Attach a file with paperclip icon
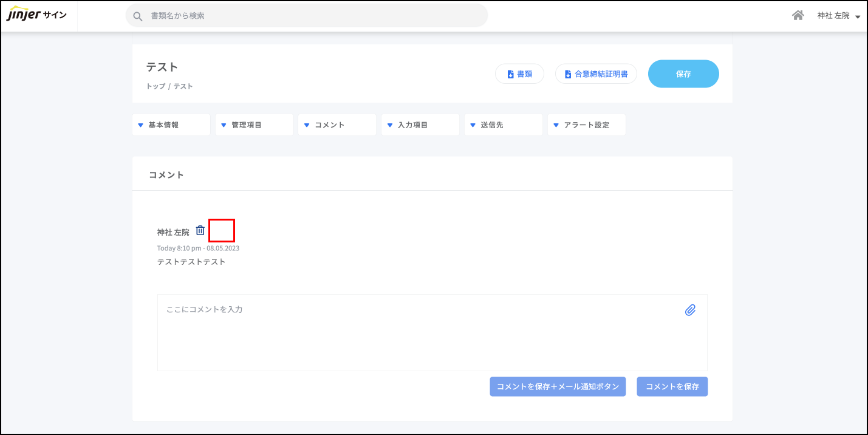Screen dimensions: 868x435 tap(690, 310)
